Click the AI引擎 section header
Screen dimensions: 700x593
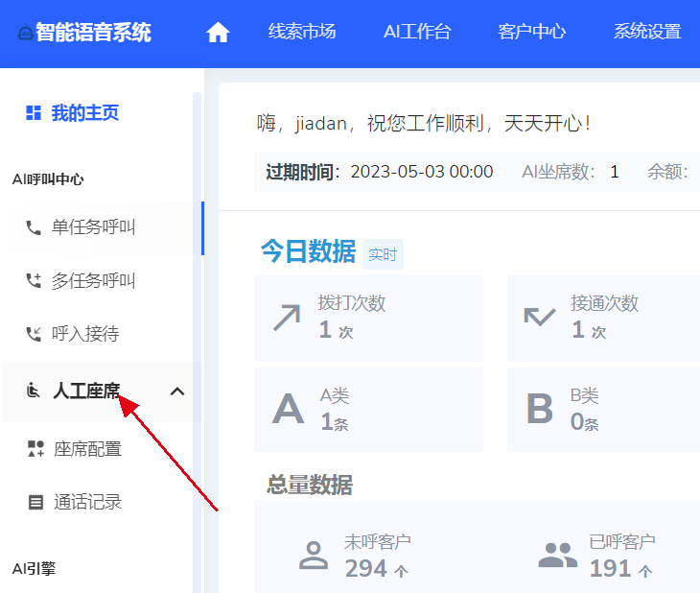(x=34, y=568)
